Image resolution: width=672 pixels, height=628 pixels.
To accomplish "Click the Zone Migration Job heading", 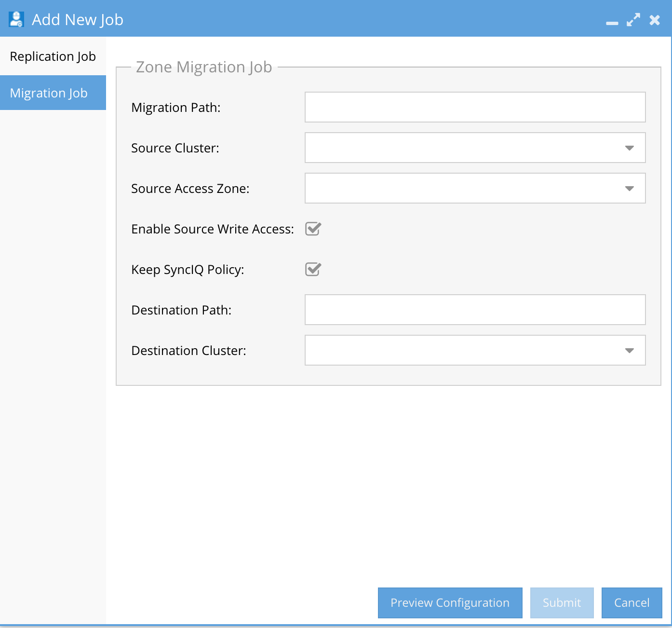I will pyautogui.click(x=204, y=67).
